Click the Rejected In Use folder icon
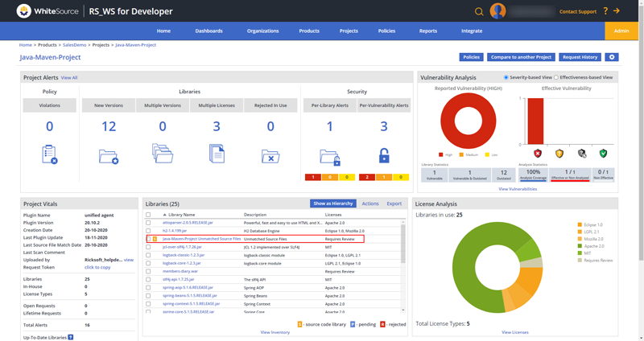Viewport: 644px width, 341px height. click(x=270, y=156)
